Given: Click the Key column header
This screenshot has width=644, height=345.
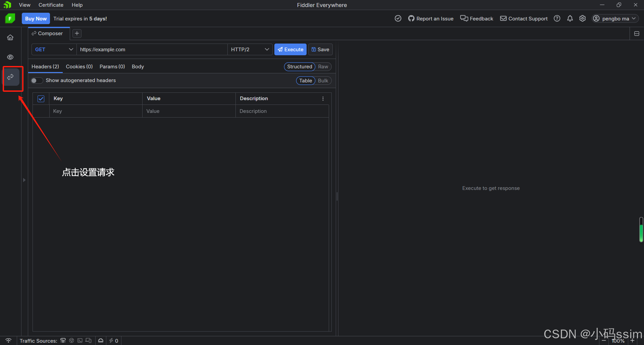Looking at the screenshot, I should [96, 98].
